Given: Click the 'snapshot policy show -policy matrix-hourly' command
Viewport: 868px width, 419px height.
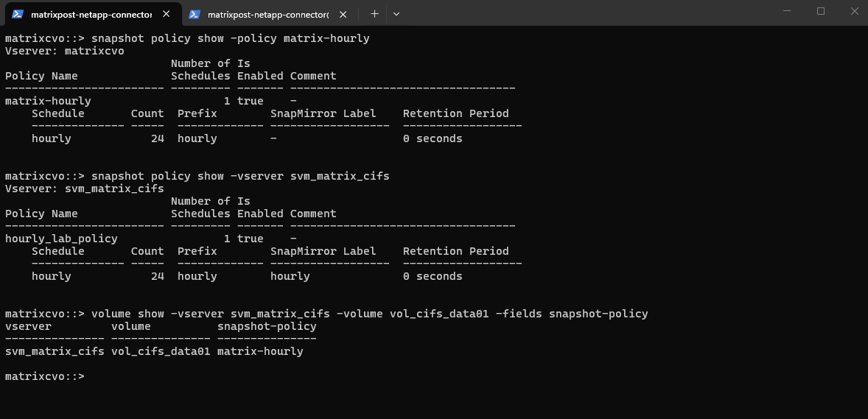Looking at the screenshot, I should tap(230, 38).
